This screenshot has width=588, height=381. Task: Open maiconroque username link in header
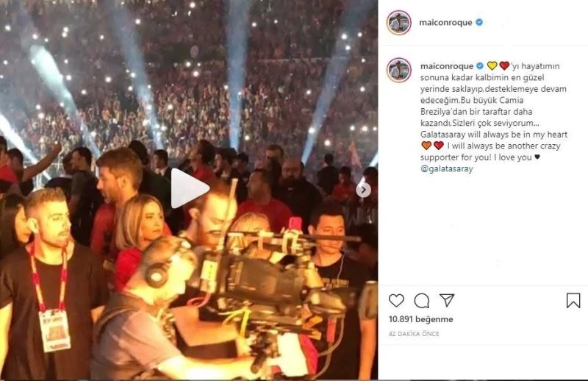[445, 23]
